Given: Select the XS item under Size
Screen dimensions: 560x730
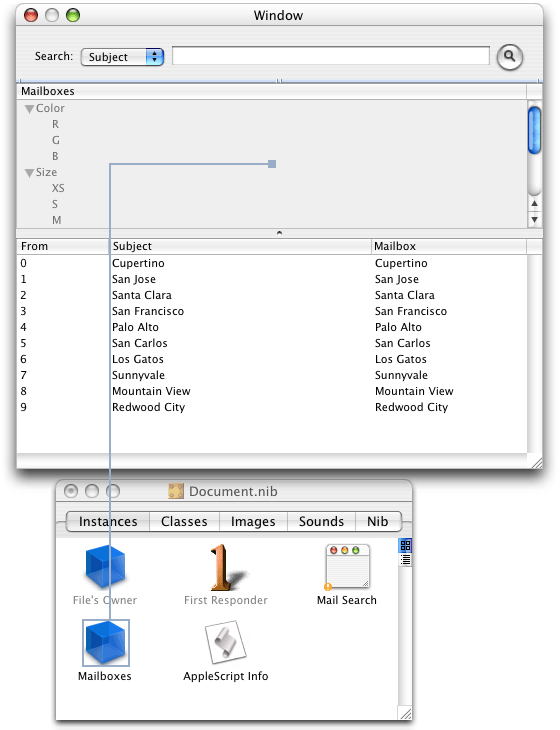Looking at the screenshot, I should coord(58,188).
